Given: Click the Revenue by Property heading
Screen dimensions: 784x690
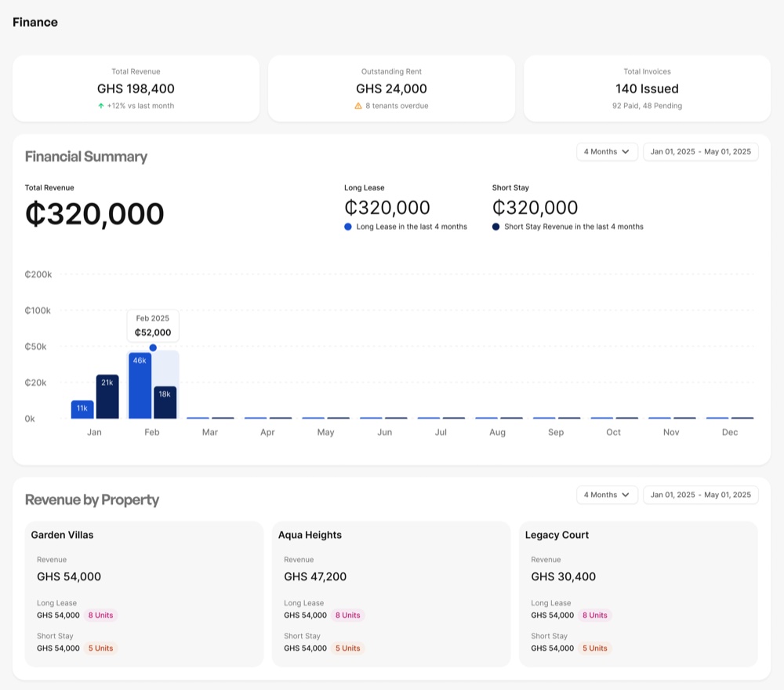Looking at the screenshot, I should point(92,499).
